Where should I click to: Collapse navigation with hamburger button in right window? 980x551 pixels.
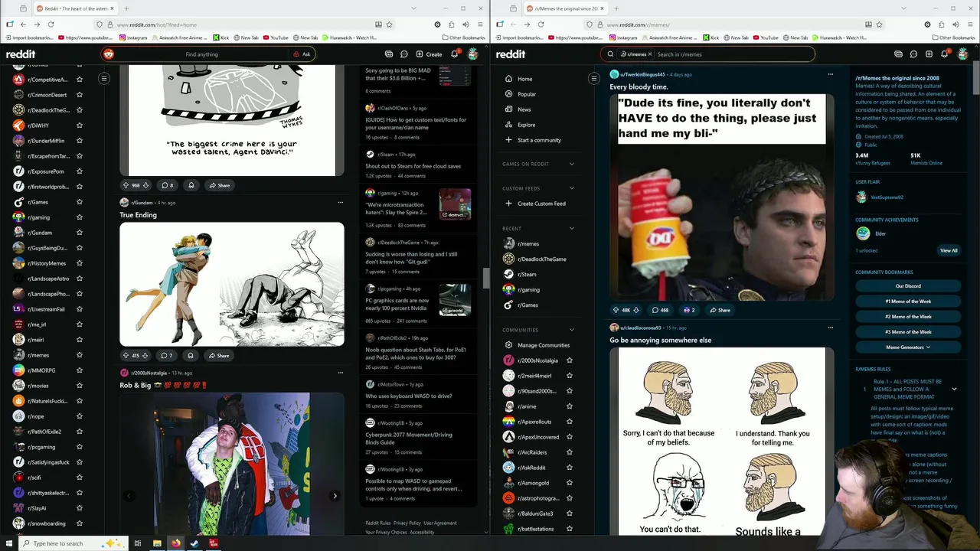[593, 78]
